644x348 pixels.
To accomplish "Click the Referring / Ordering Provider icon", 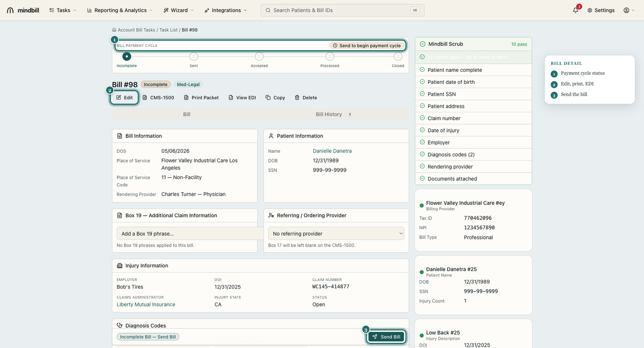I will point(271,215).
